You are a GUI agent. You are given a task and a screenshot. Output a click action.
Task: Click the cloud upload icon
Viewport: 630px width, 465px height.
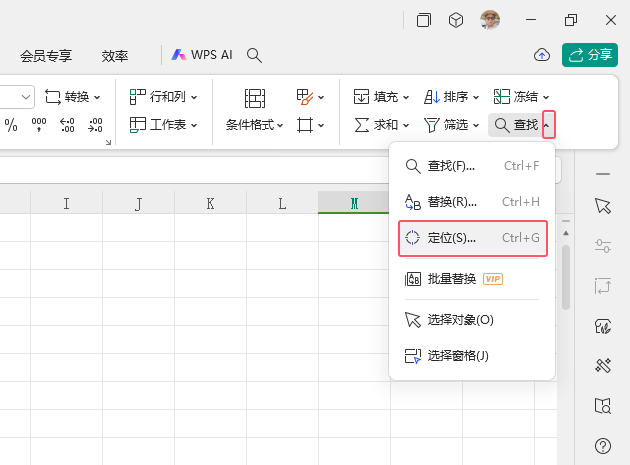pos(542,55)
